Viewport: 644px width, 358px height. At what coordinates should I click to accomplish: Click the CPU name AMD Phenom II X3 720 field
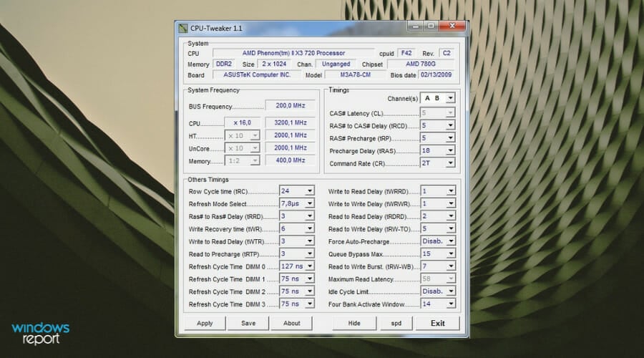click(x=293, y=53)
